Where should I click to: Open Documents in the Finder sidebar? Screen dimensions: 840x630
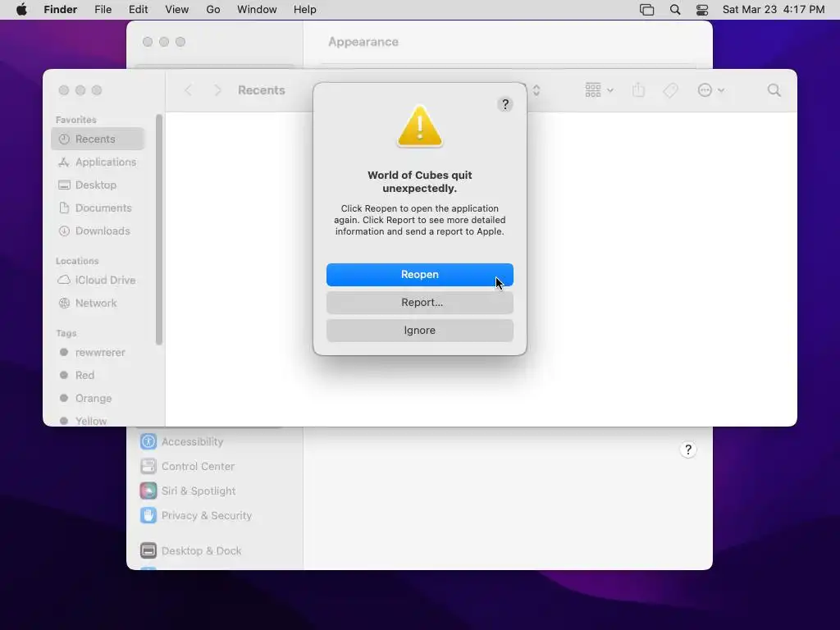pos(98,208)
